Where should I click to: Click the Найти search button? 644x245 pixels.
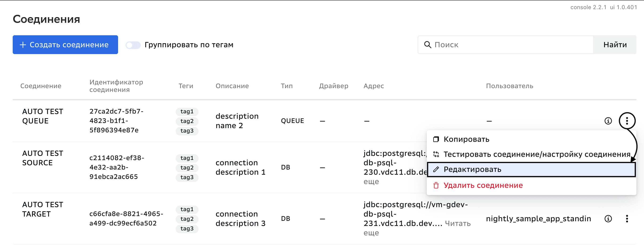[615, 45]
